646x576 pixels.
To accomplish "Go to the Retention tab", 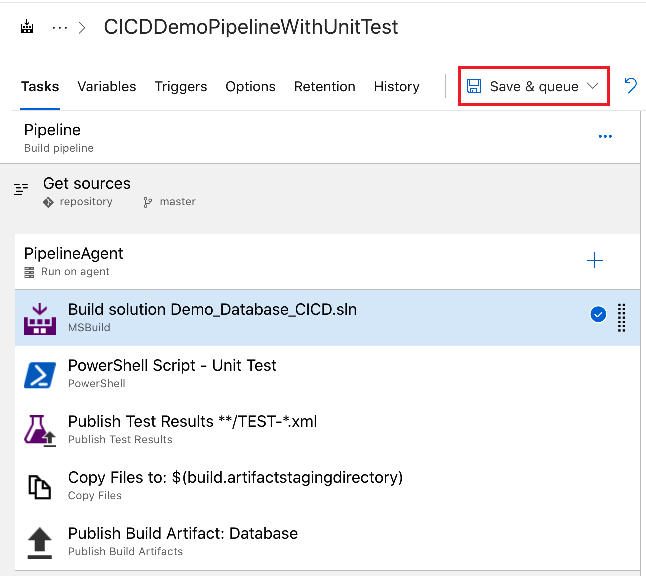I will tap(325, 86).
